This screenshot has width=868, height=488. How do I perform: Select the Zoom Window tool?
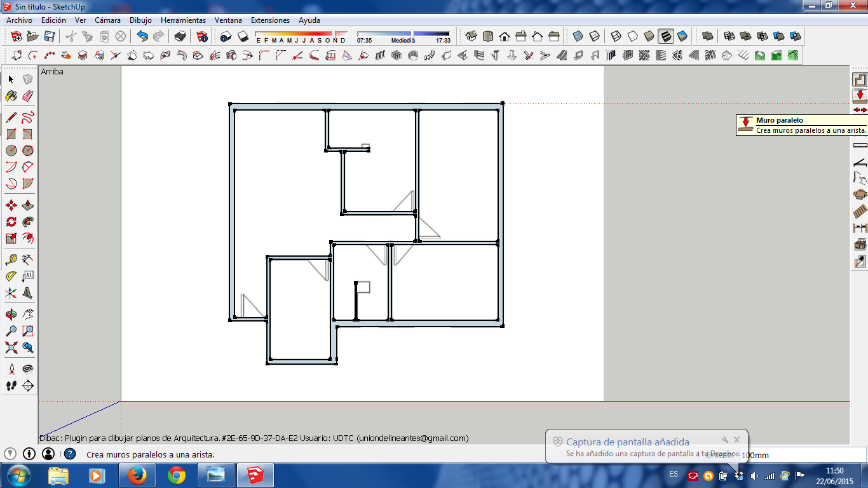pos(27,331)
